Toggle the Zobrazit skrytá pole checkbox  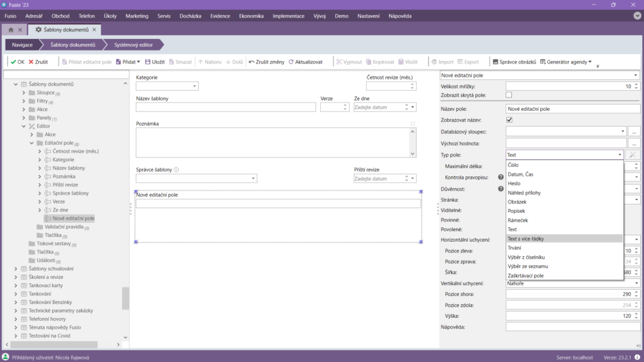coord(509,95)
